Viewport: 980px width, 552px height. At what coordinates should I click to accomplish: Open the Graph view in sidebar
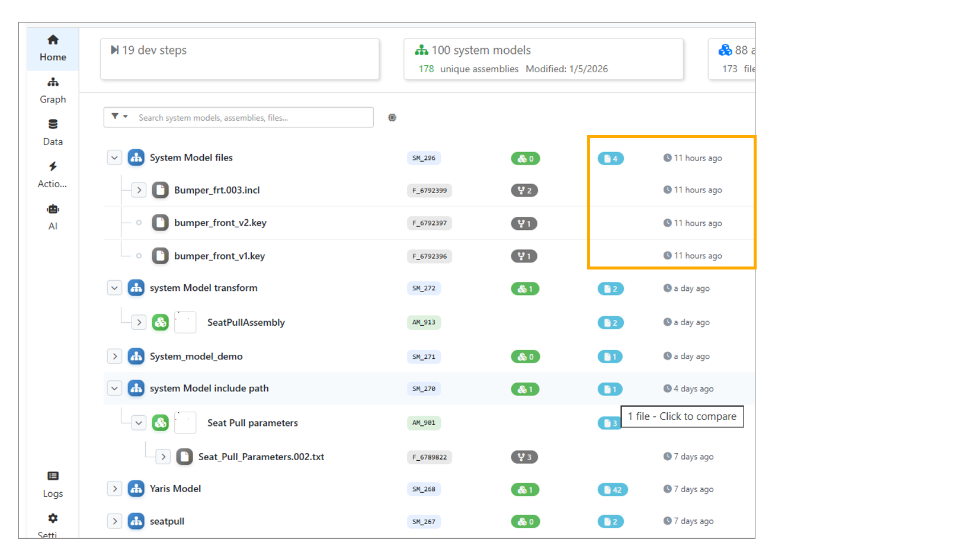[x=53, y=90]
